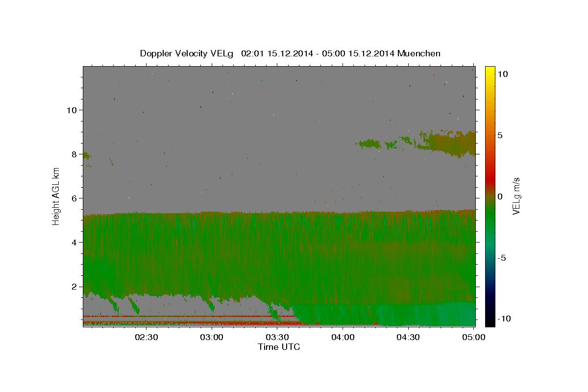Click the 04:00 time tick label
This screenshot has width=588, height=392.
343,337
